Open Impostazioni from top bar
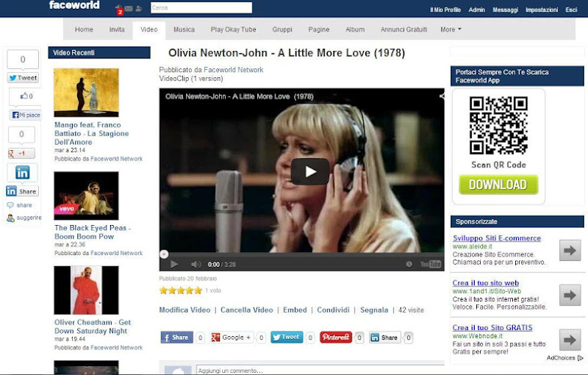This screenshot has width=588, height=375. tap(541, 10)
